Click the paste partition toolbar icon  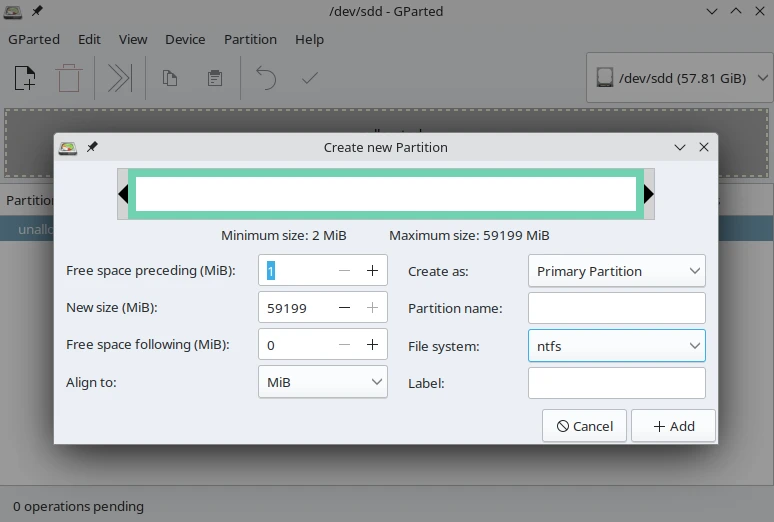tap(214, 78)
